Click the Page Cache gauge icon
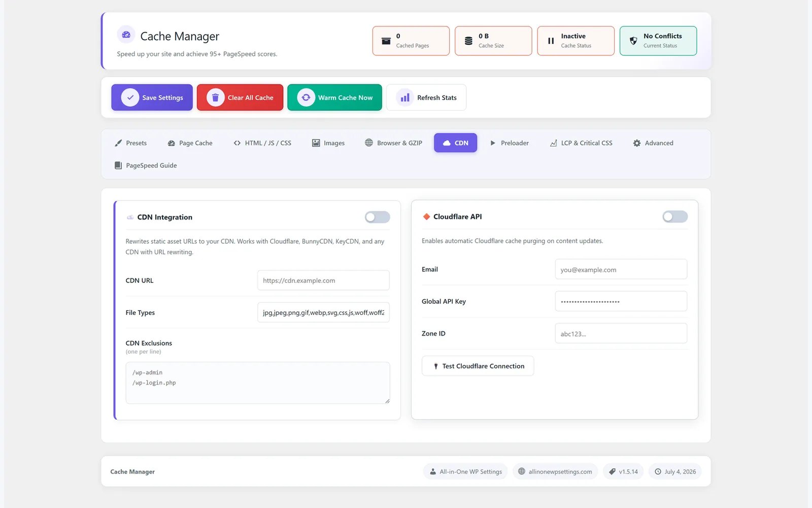 172,143
